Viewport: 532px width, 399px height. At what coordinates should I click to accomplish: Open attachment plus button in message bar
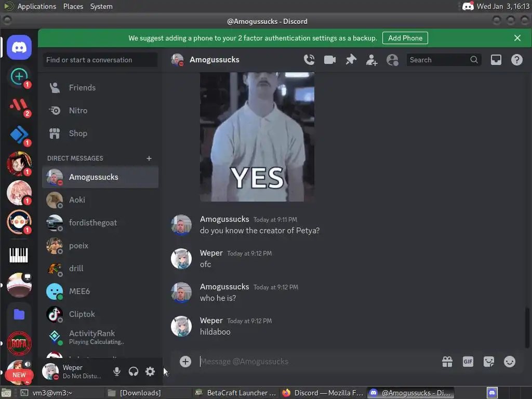tap(185, 362)
